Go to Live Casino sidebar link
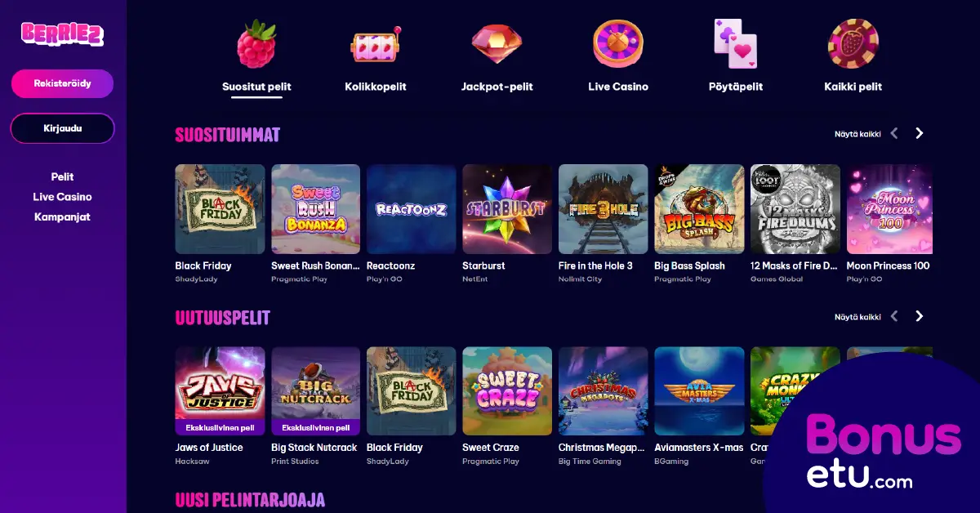This screenshot has width=980, height=513. tap(62, 197)
